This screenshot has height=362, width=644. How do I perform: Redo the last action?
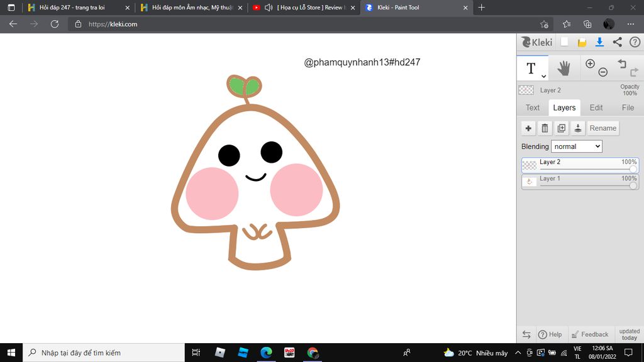click(634, 72)
